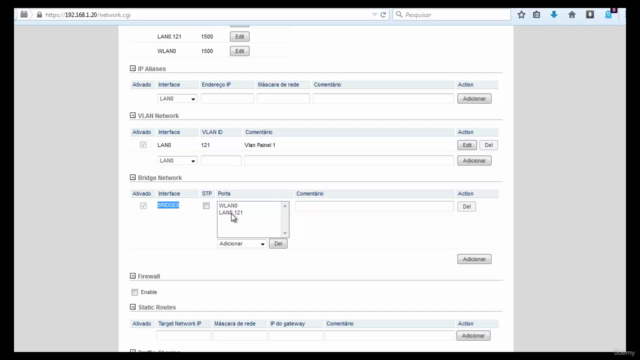Click the new VLAN Comentário field

[x=349, y=161]
